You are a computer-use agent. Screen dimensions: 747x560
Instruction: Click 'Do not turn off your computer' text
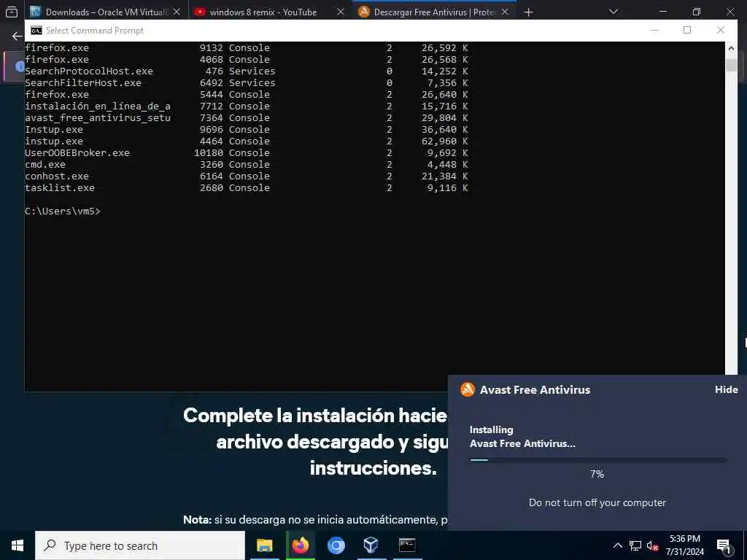coord(597,502)
